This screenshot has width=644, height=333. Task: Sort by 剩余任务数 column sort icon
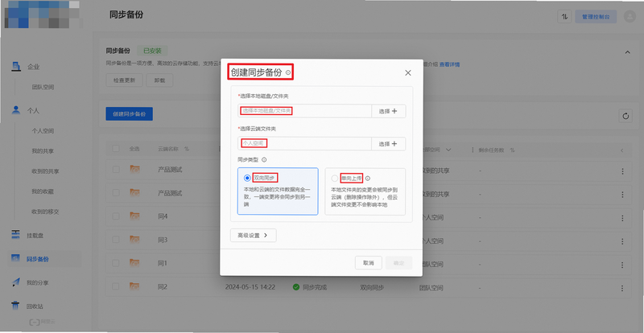(x=512, y=150)
